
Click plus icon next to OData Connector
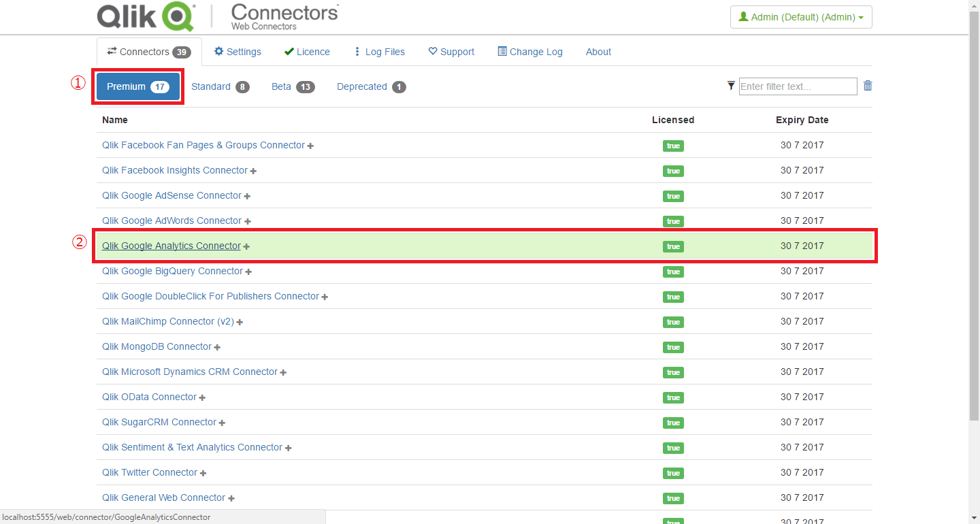(x=202, y=398)
